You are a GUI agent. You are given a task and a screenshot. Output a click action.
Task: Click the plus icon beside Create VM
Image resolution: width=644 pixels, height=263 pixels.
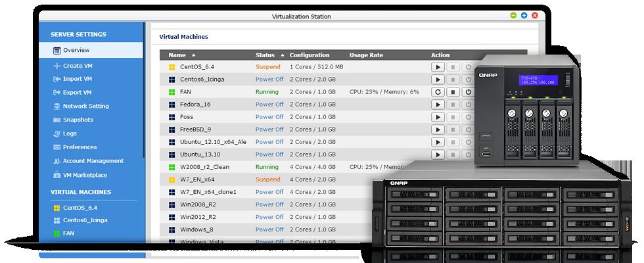(x=57, y=66)
